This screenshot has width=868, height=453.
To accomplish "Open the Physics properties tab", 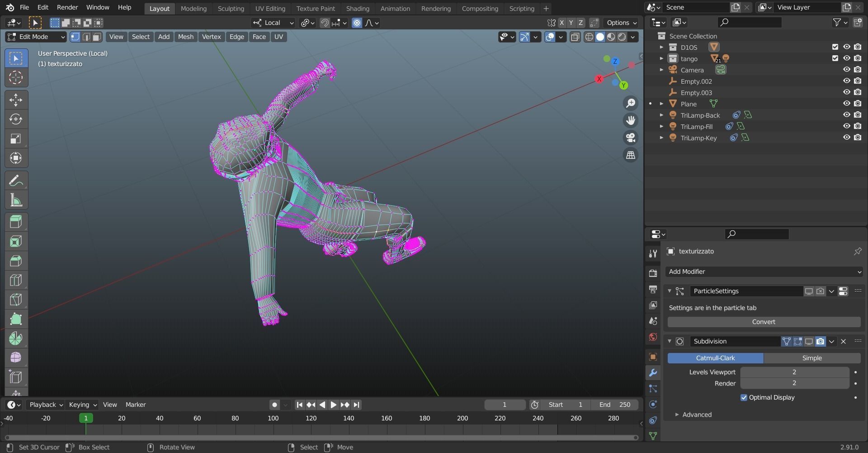I will (x=653, y=405).
